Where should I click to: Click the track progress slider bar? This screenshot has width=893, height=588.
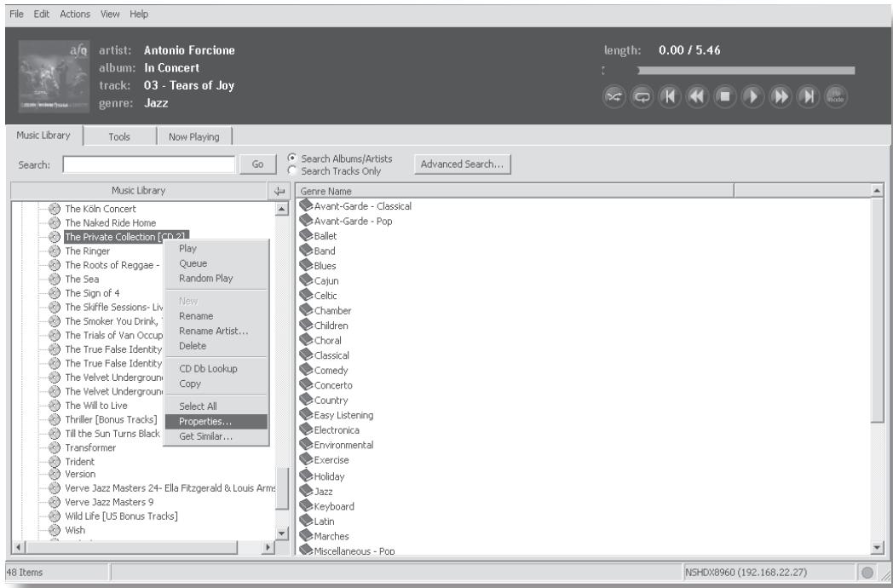pyautogui.click(x=745, y=71)
